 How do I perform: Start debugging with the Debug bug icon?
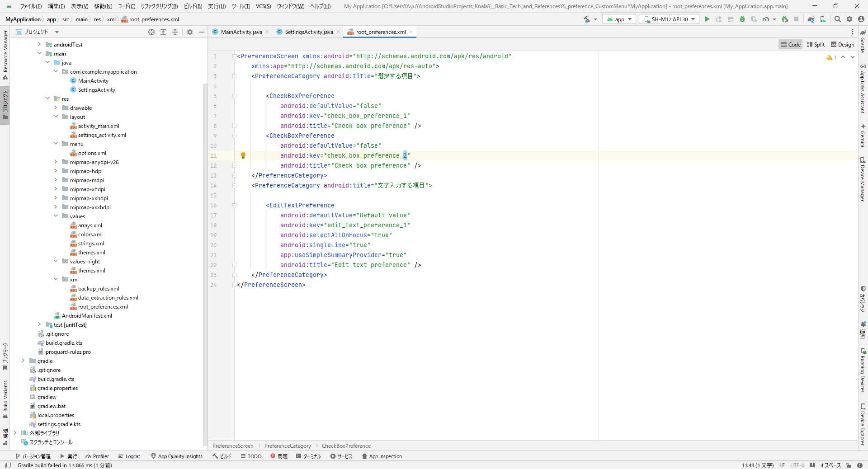(x=742, y=19)
